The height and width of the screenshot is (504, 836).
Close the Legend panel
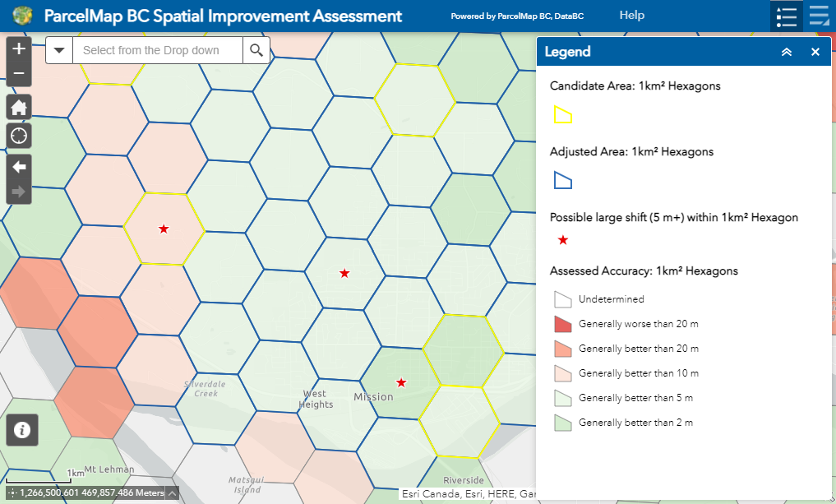click(815, 52)
